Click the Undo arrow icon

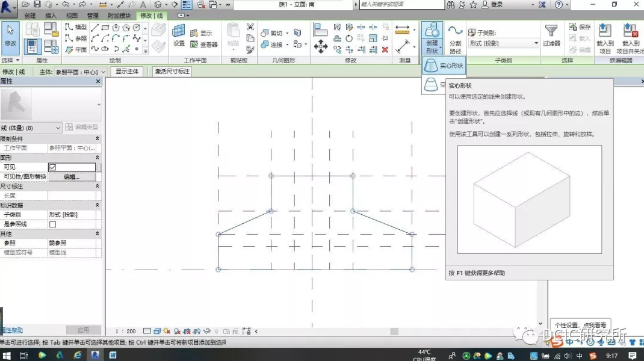coord(66,5)
